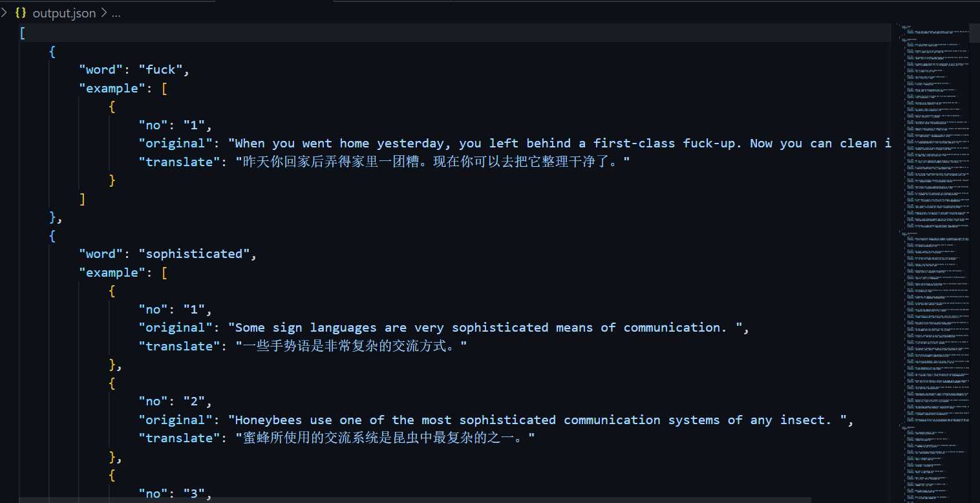Select "output.json" in the breadcrumb bar
The image size is (980, 503).
point(65,12)
